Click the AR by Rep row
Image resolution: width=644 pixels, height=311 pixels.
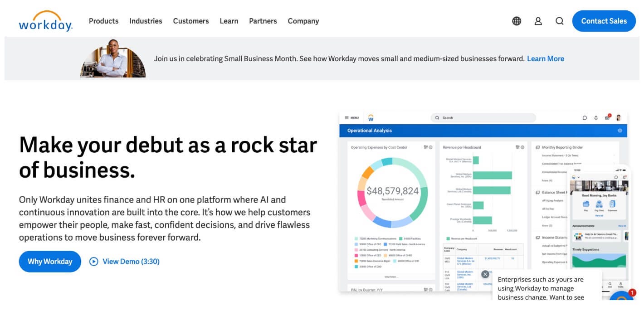548,209
